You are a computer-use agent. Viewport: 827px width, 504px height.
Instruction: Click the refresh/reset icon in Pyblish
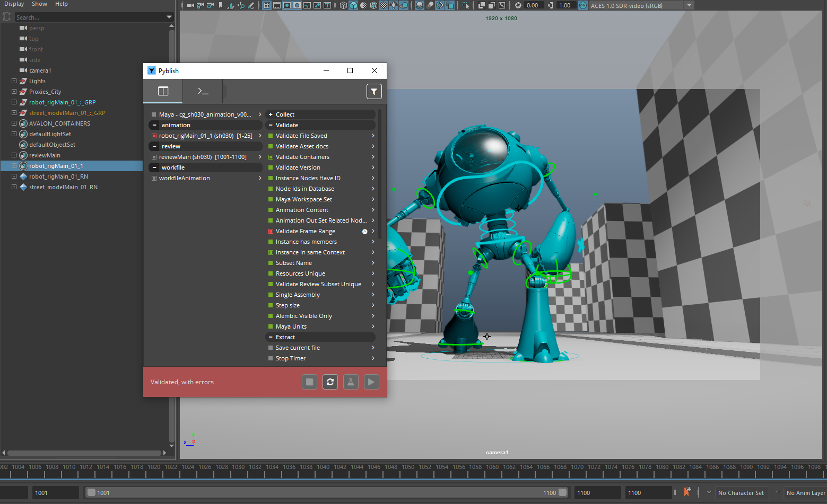(x=330, y=382)
